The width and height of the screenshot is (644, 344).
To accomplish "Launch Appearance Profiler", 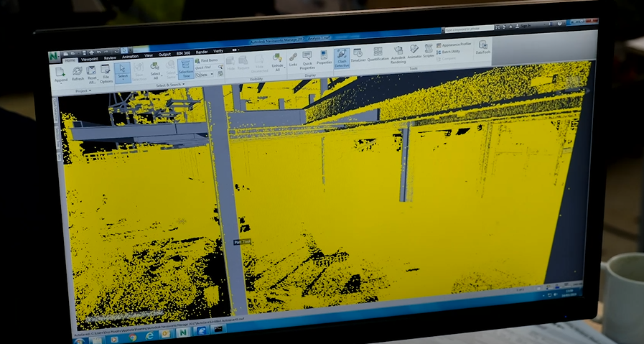I will pyautogui.click(x=454, y=45).
